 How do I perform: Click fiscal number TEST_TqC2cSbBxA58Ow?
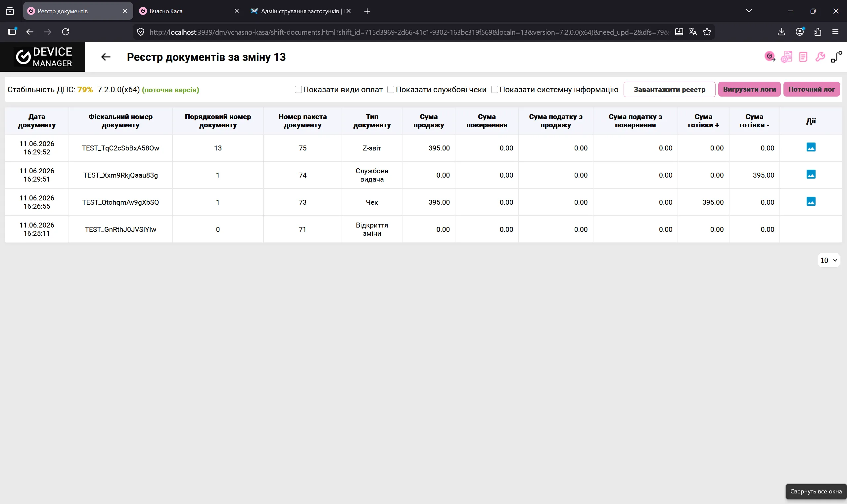[x=121, y=148]
